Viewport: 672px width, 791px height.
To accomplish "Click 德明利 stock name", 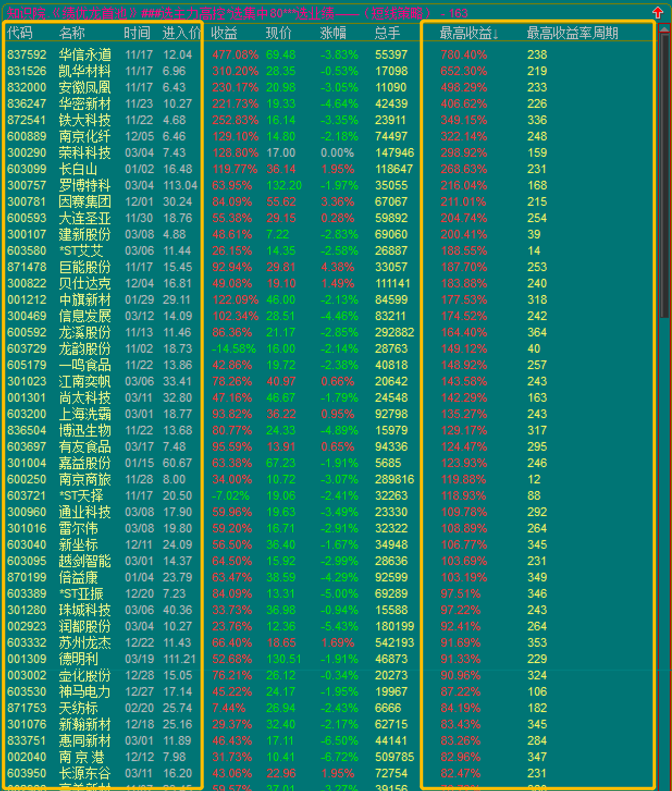I will [79, 659].
